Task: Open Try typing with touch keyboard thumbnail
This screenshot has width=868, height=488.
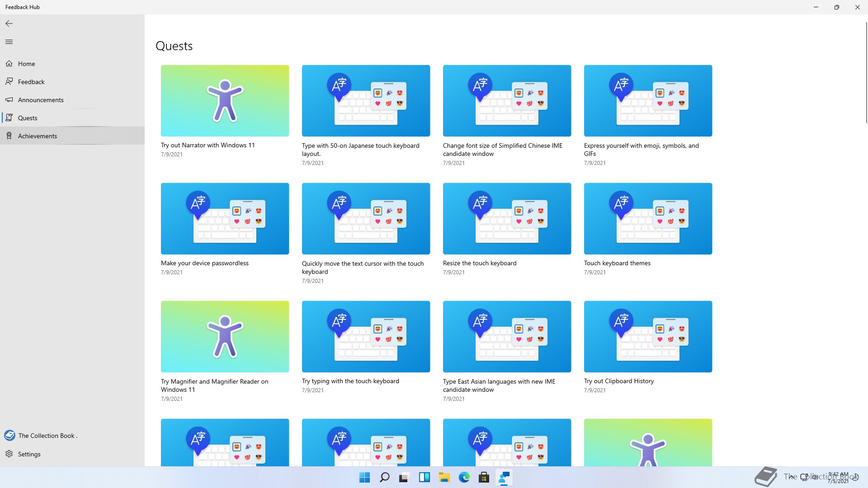Action: 366,337
